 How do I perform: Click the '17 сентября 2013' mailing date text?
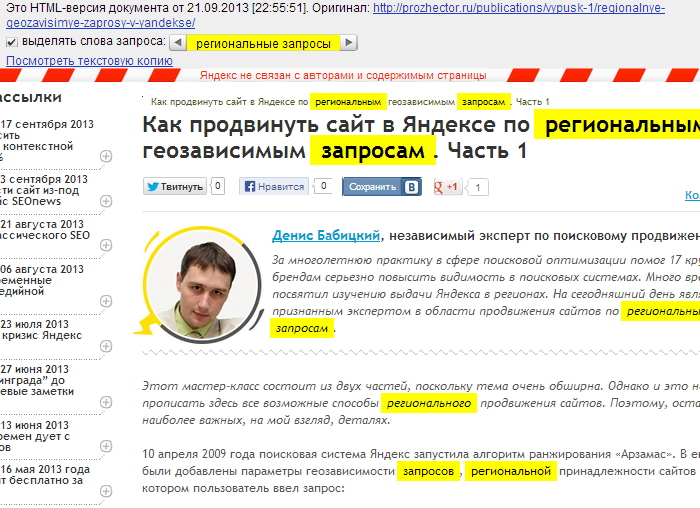[47, 124]
